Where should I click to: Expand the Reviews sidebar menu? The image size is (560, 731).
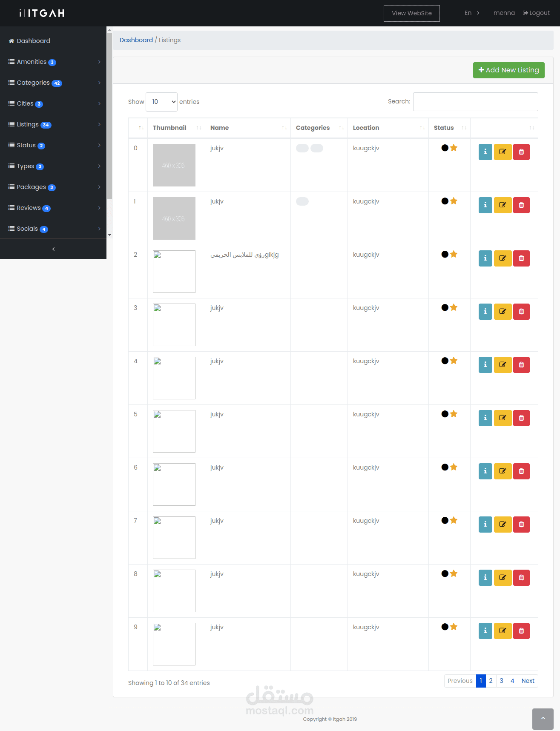(x=53, y=208)
